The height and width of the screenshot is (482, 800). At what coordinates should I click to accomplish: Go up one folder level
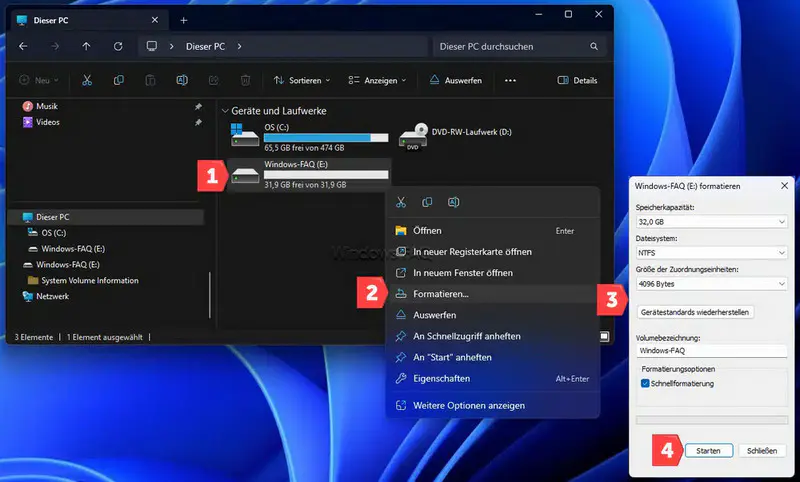pos(86,46)
